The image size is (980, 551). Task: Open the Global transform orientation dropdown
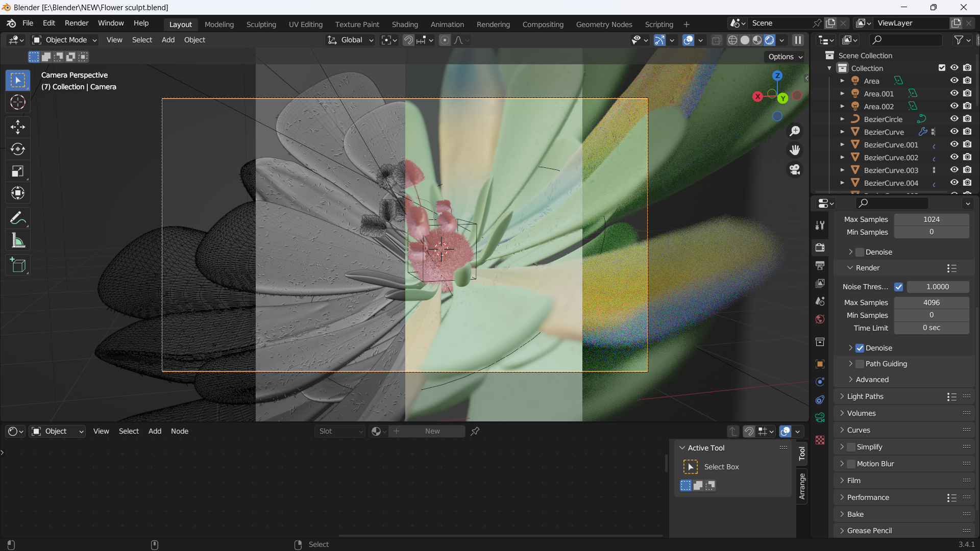tap(350, 40)
